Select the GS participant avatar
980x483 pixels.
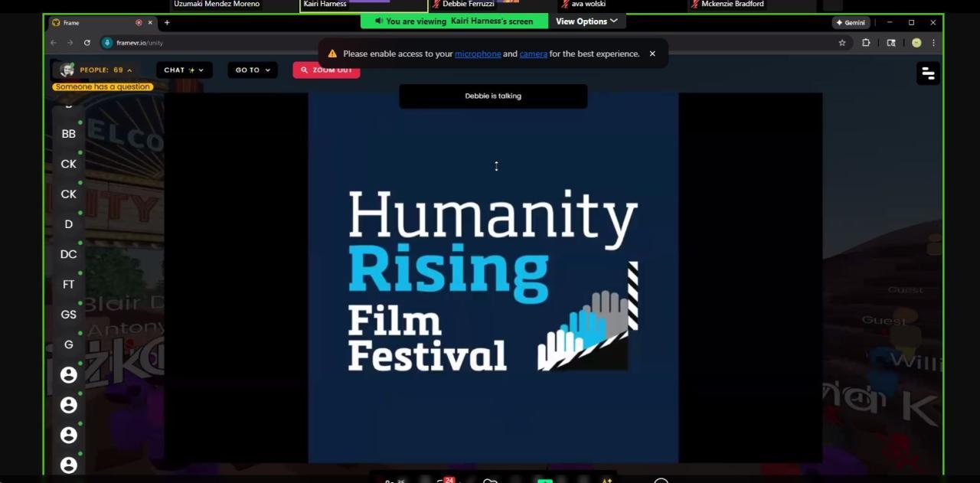[69, 315]
